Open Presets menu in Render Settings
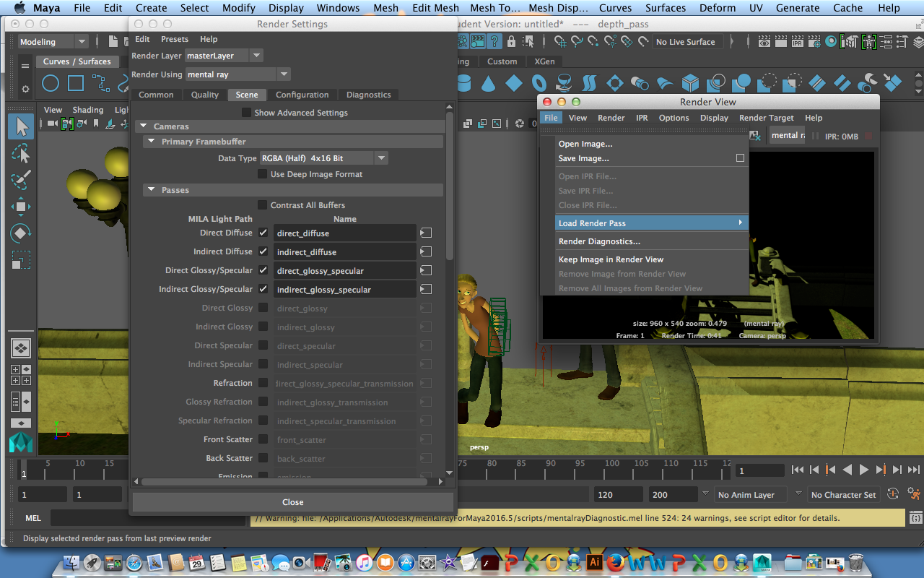The image size is (924, 578). [175, 39]
